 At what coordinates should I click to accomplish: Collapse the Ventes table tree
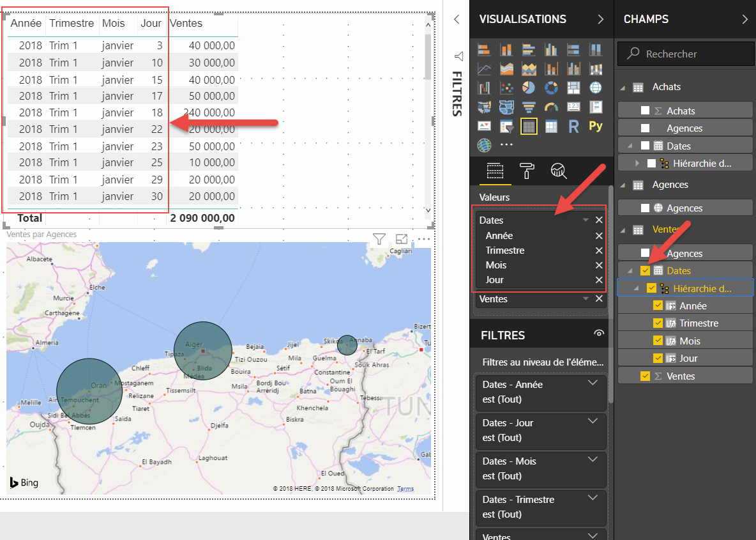click(x=623, y=230)
